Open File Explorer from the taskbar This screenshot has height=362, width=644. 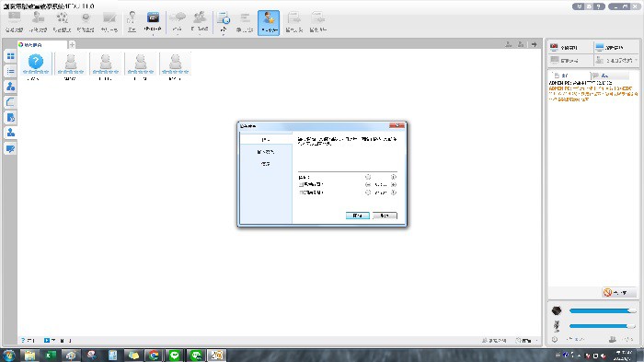pos(29,355)
